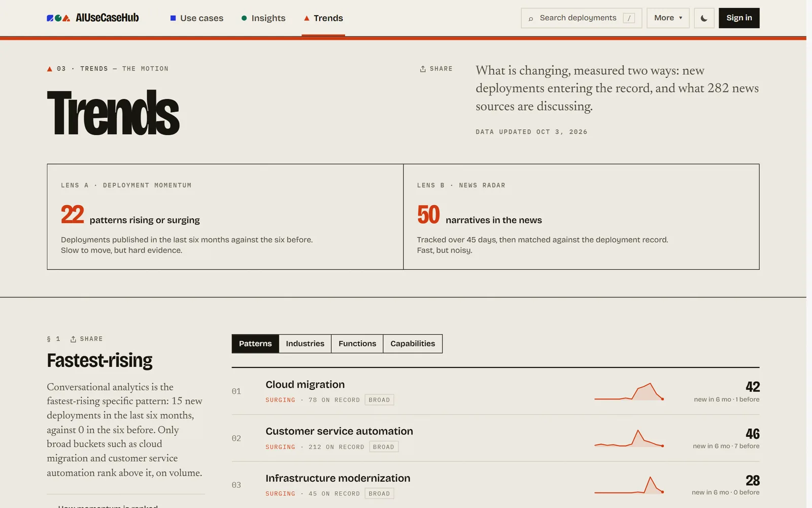Open Customer service automation pattern
The image size is (812, 508).
click(x=339, y=431)
